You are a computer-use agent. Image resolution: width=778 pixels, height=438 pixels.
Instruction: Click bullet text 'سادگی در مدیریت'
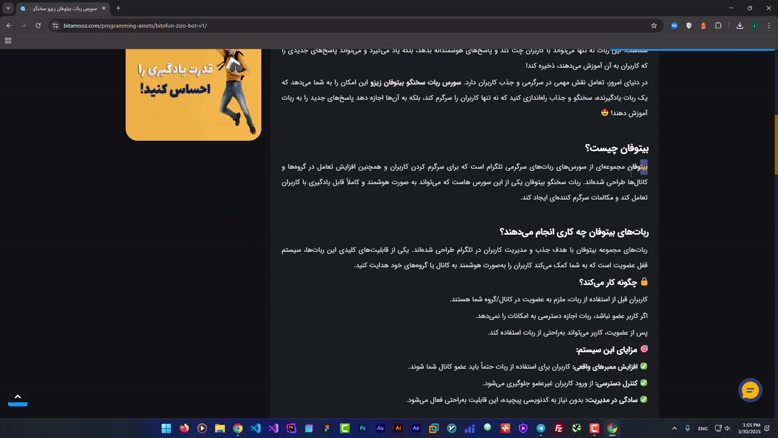(x=612, y=400)
